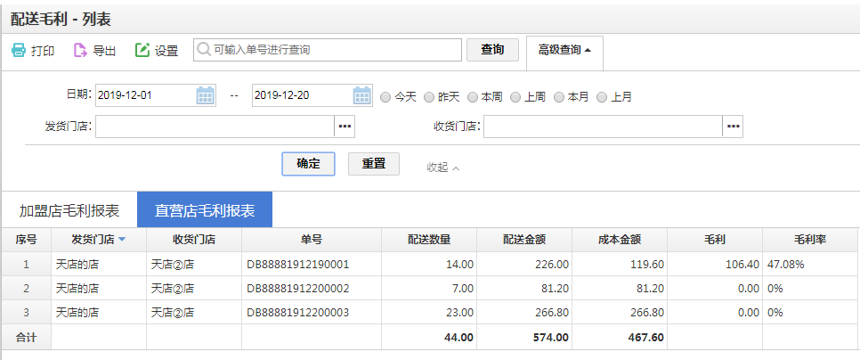Image resolution: width=868 pixels, height=360 pixels.
Task: Click the 配送数量 column header
Action: 429,240
